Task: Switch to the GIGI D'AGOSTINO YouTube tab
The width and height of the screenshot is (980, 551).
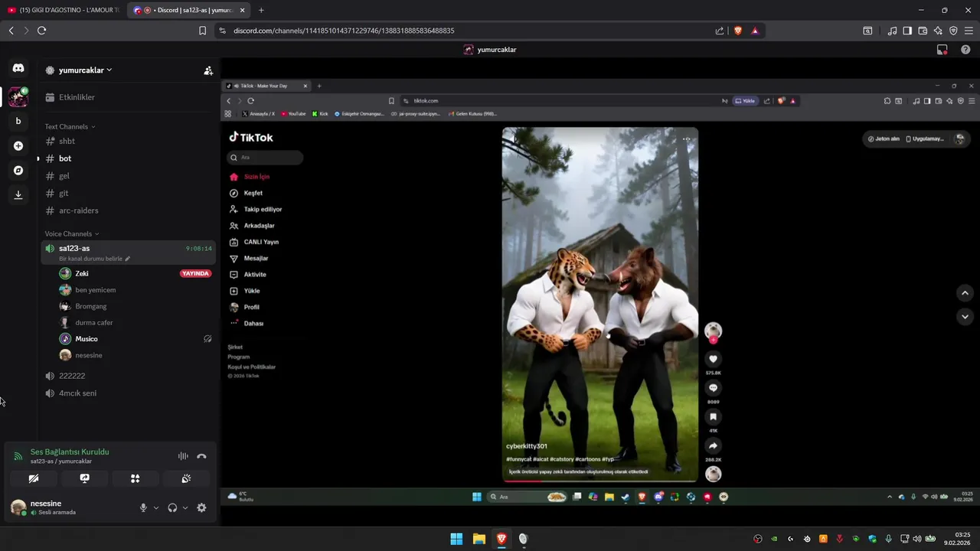Action: tap(63, 10)
